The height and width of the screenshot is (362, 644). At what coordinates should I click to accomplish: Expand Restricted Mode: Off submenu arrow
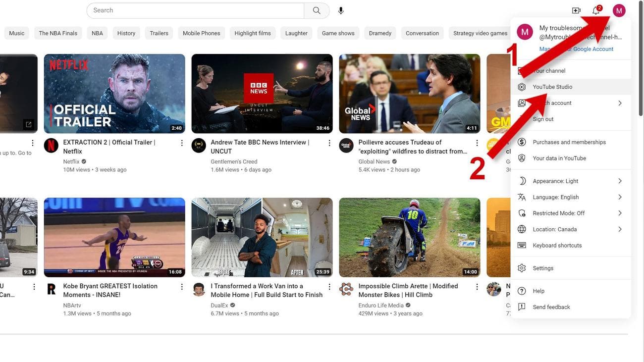pos(620,213)
